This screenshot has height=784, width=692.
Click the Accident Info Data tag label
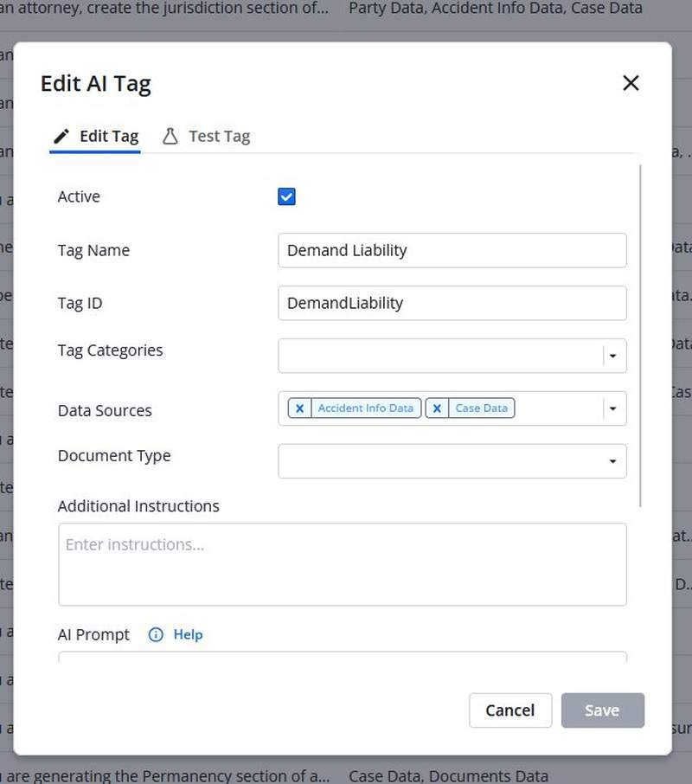tap(365, 408)
